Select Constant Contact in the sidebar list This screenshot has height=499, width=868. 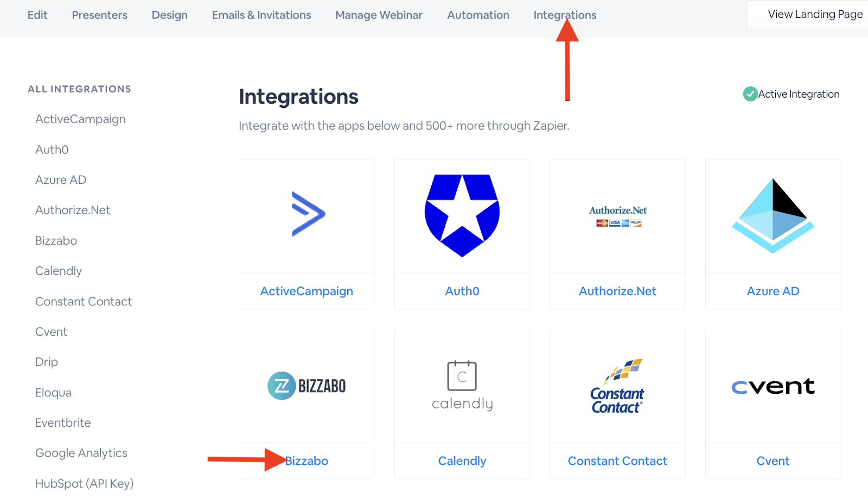click(x=84, y=302)
